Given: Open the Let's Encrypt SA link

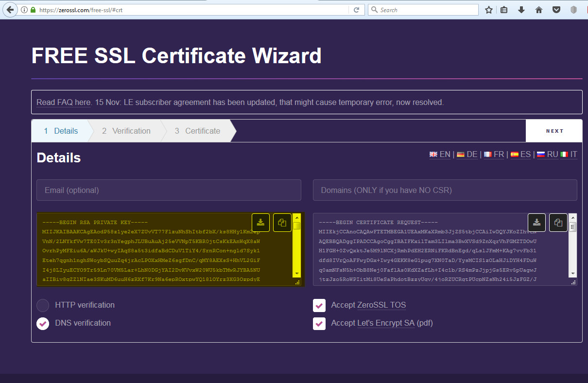Looking at the screenshot, I should 386,323.
